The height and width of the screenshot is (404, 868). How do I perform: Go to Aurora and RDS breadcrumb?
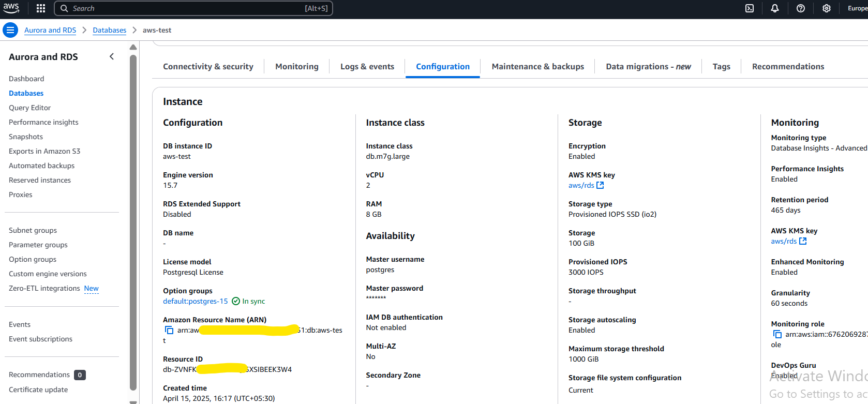[x=50, y=30]
